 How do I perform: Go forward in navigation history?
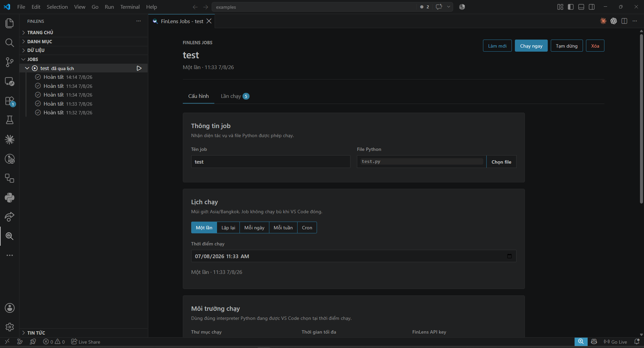coord(206,7)
